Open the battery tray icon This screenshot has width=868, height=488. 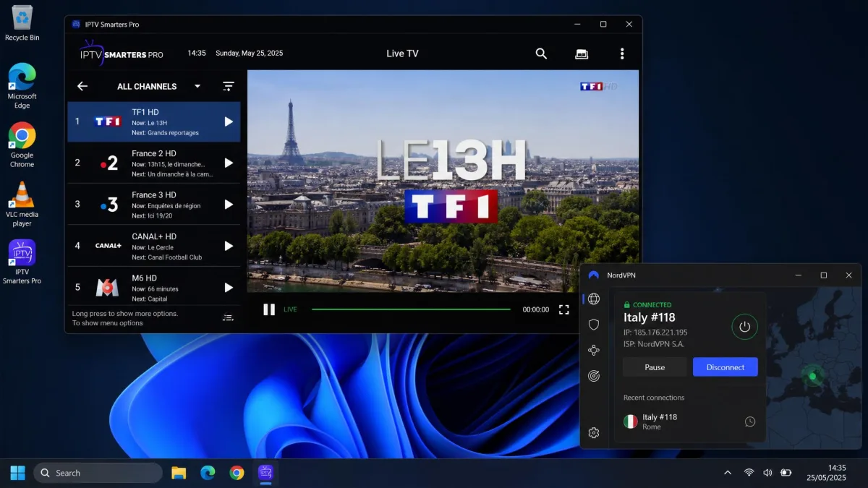click(786, 473)
